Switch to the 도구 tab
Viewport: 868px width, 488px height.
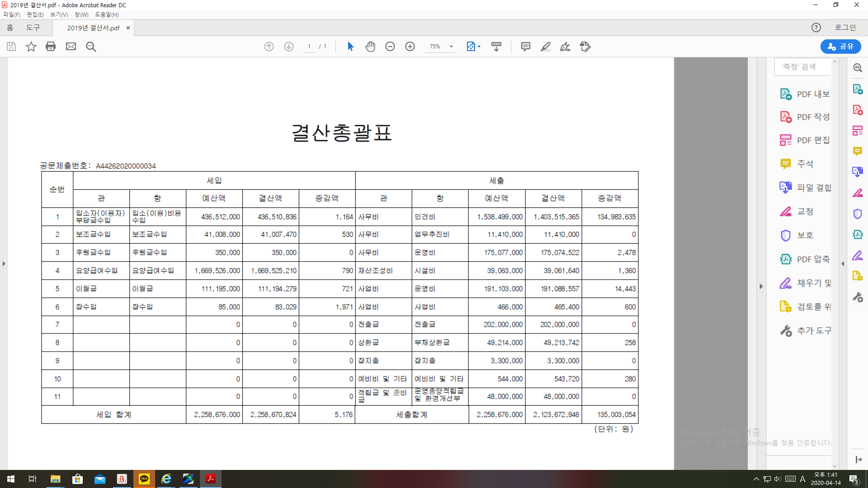(33, 28)
